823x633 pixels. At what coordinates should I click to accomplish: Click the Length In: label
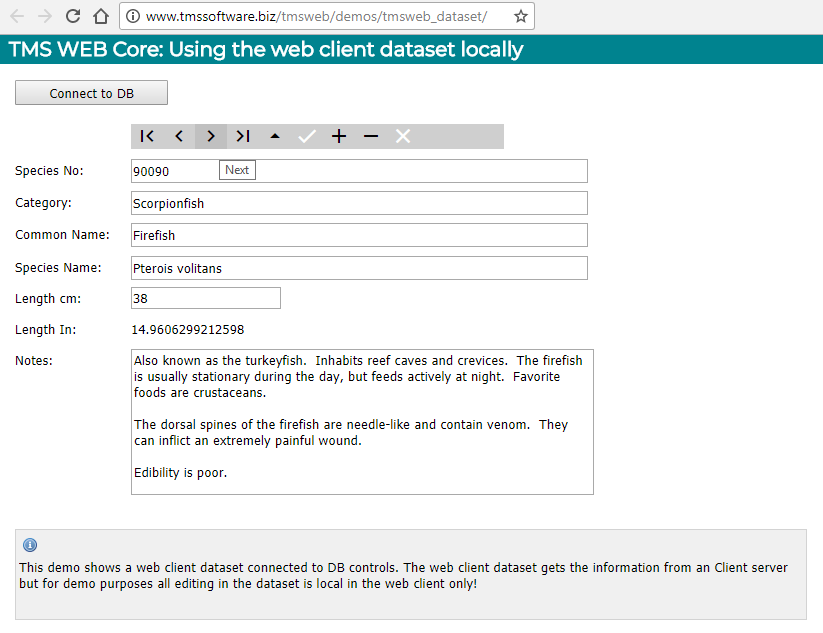point(46,330)
